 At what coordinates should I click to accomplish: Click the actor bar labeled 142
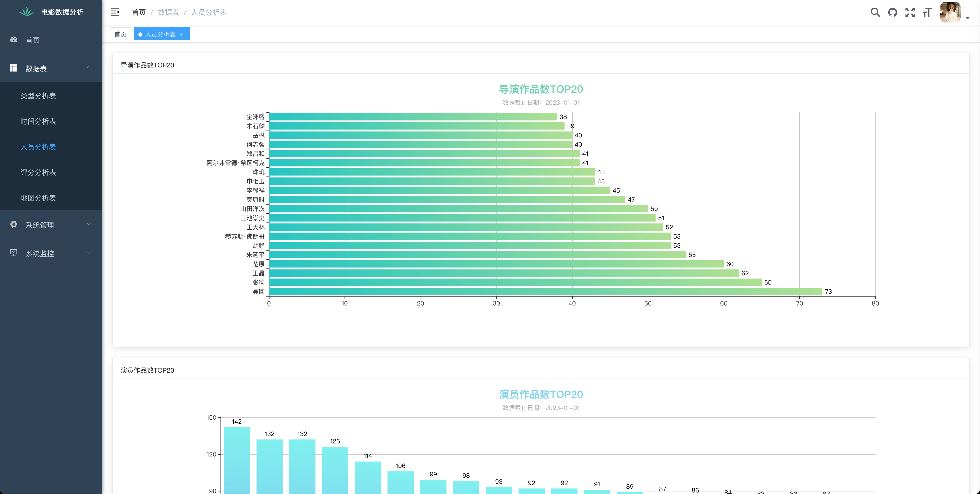pos(237,460)
